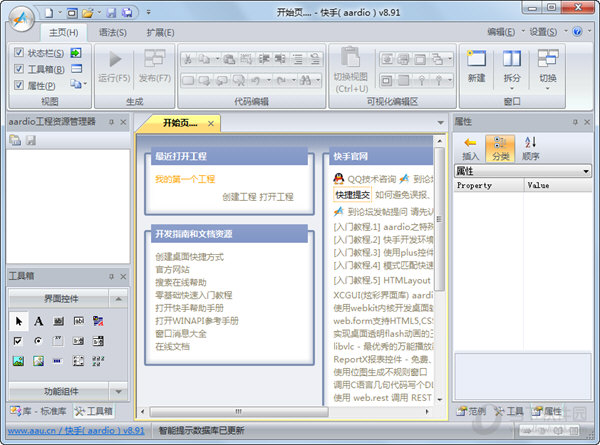Open the quick access toolbar customize arrow
Image resolution: width=600 pixels, height=445 pixels.
[x=148, y=13]
